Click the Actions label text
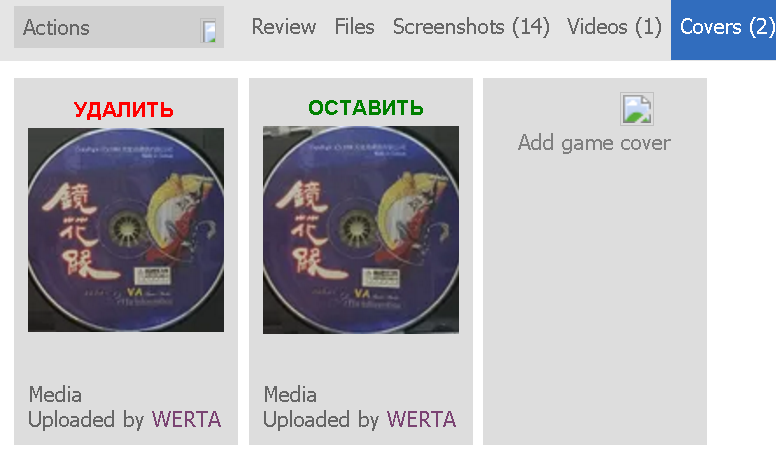The height and width of the screenshot is (474, 776). click(56, 28)
